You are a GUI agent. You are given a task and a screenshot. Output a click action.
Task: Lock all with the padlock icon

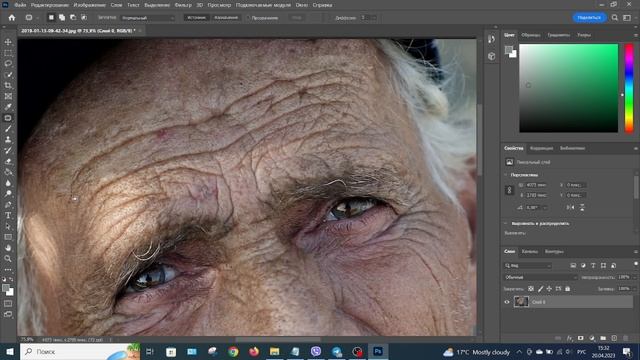pyautogui.click(x=567, y=289)
